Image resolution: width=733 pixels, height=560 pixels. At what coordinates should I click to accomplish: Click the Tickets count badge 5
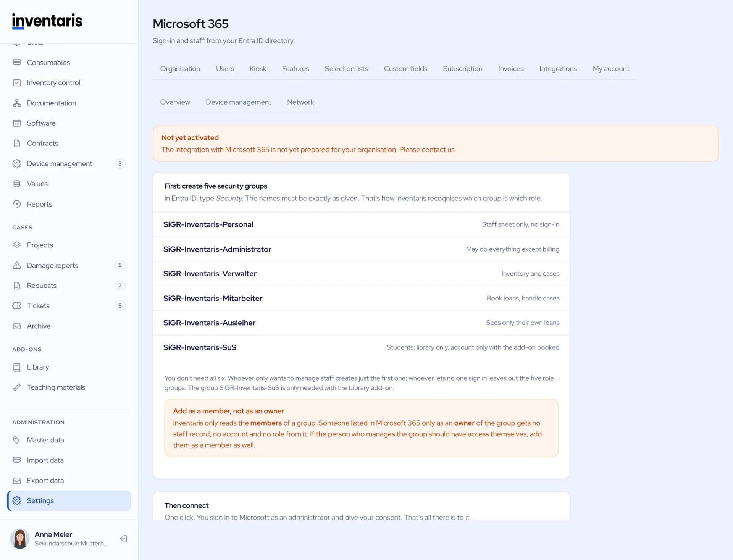click(x=120, y=305)
